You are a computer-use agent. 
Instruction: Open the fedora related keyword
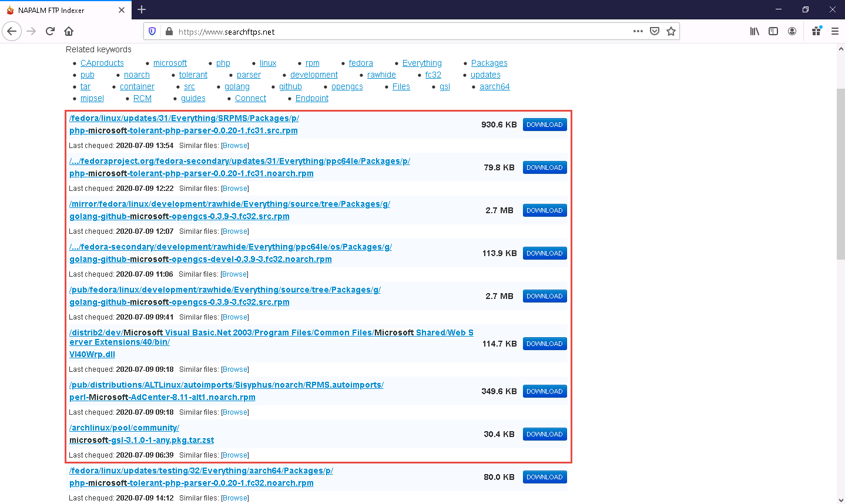pos(361,63)
